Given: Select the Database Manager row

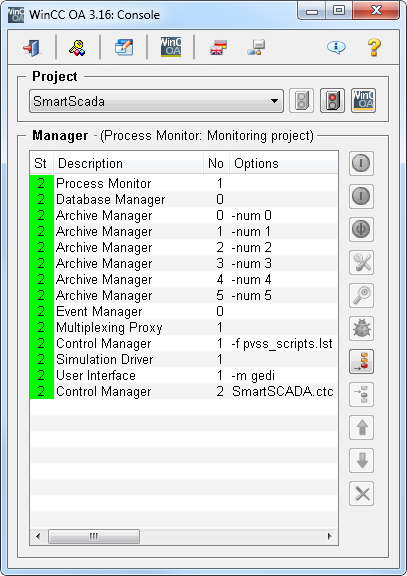Looking at the screenshot, I should click(x=184, y=199).
